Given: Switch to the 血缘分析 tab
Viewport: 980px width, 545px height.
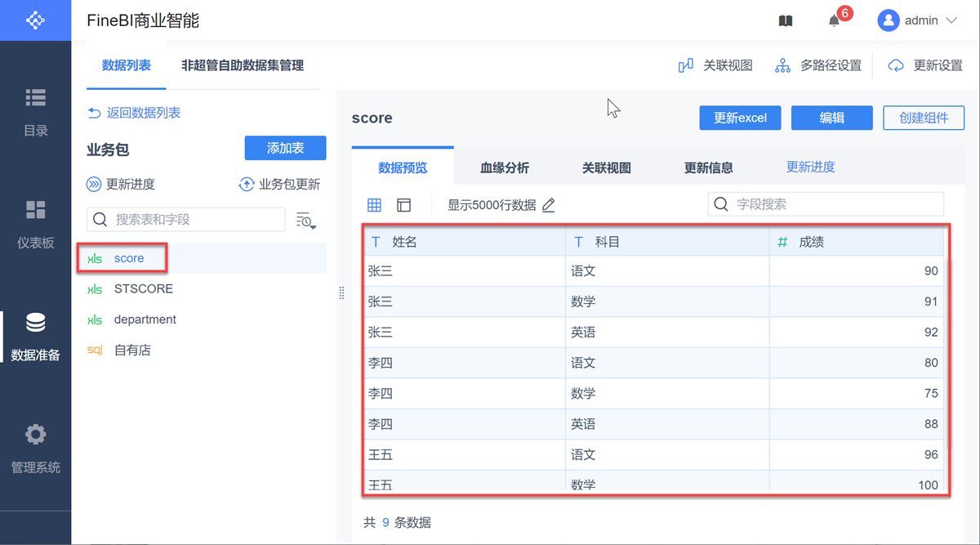Looking at the screenshot, I should pos(504,168).
